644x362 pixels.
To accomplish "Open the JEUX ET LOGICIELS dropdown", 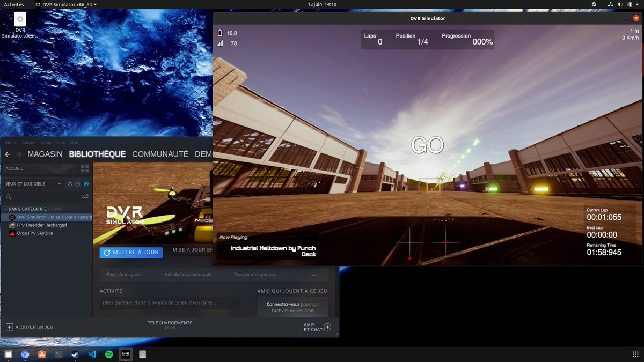I will (x=34, y=184).
